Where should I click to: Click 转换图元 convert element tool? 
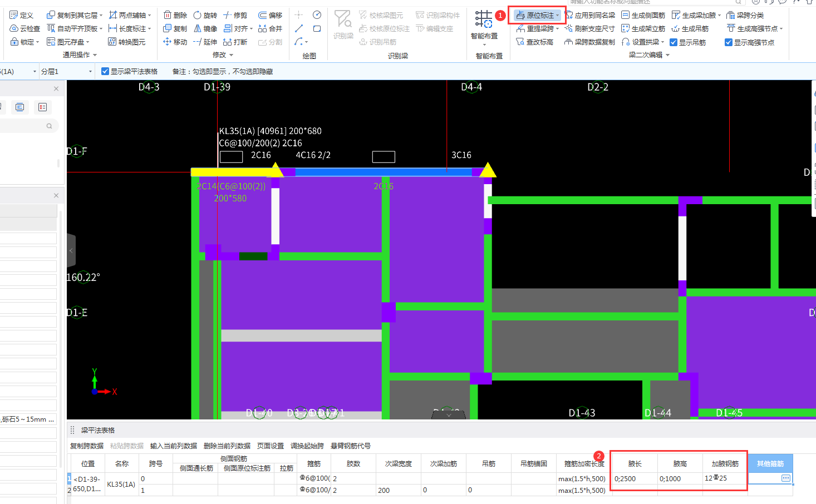pos(127,42)
